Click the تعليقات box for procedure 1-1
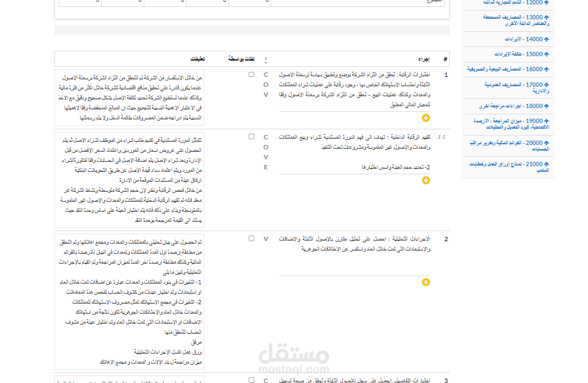The height and width of the screenshot is (383, 588). tap(129, 180)
